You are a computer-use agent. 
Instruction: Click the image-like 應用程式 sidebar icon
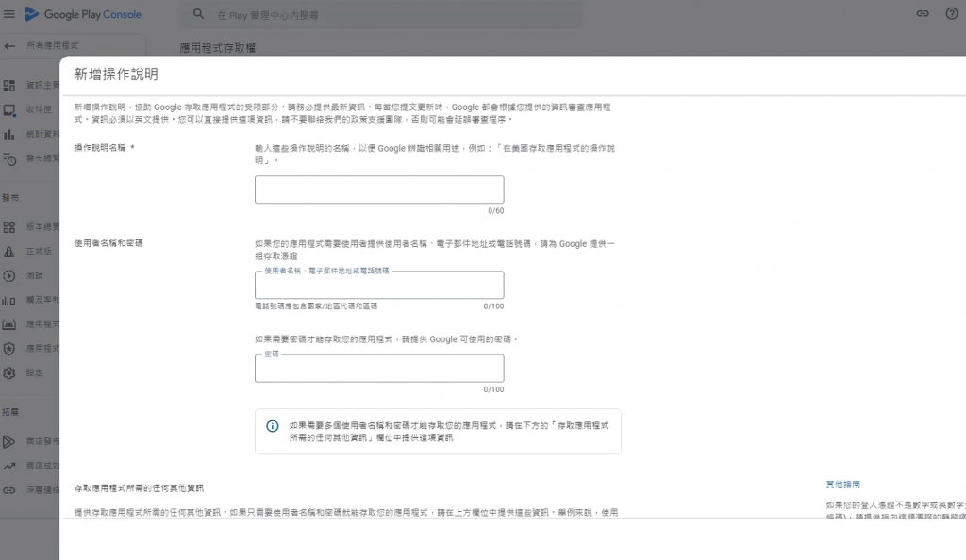coord(9,324)
